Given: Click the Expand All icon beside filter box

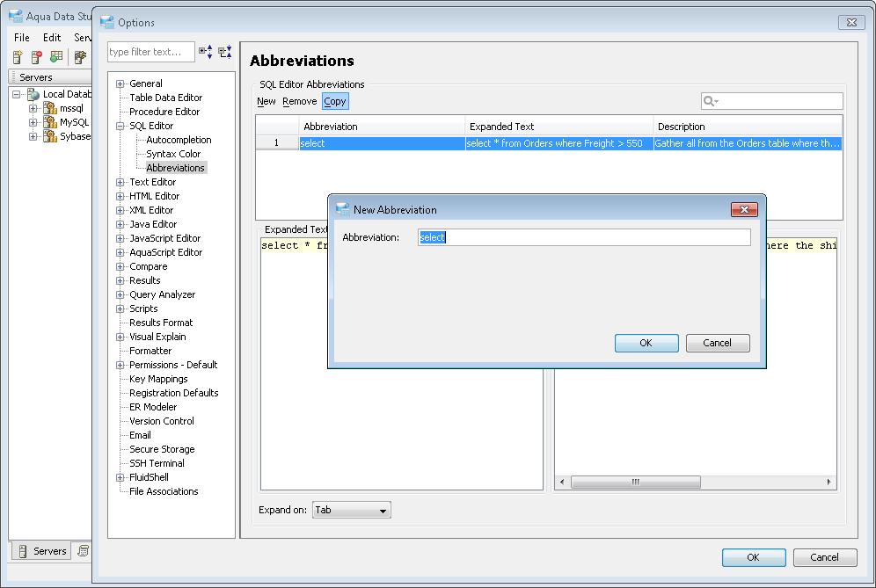Looking at the screenshot, I should (x=206, y=52).
